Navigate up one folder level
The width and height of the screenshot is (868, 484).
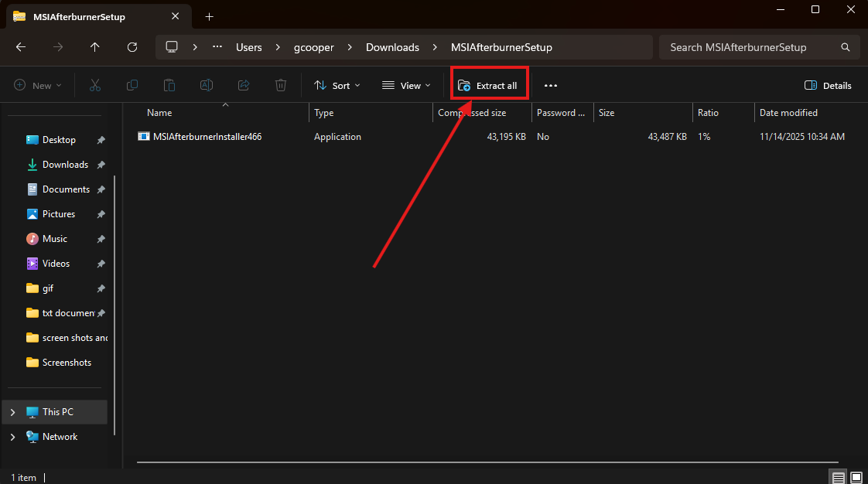[x=94, y=47]
